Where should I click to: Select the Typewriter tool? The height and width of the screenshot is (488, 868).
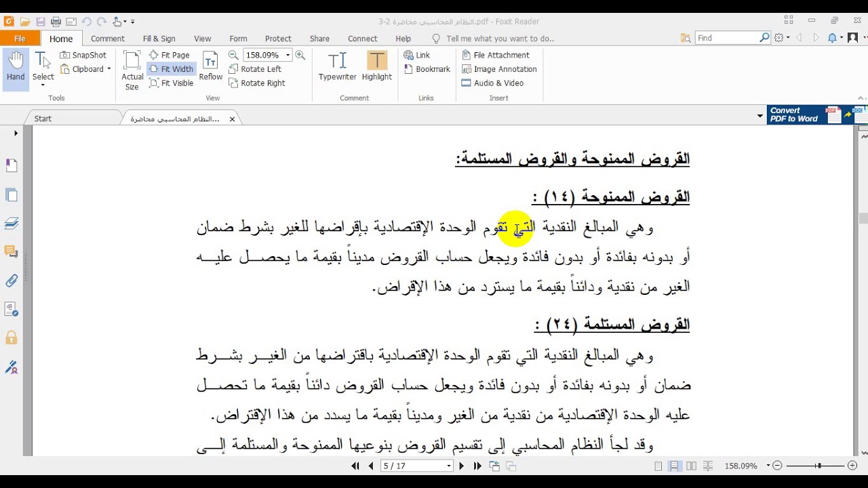pyautogui.click(x=337, y=67)
